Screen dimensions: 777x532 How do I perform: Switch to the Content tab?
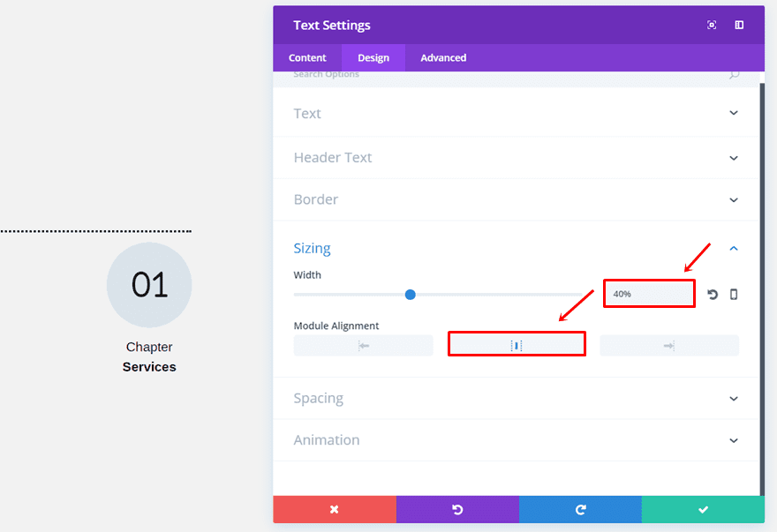click(x=307, y=57)
